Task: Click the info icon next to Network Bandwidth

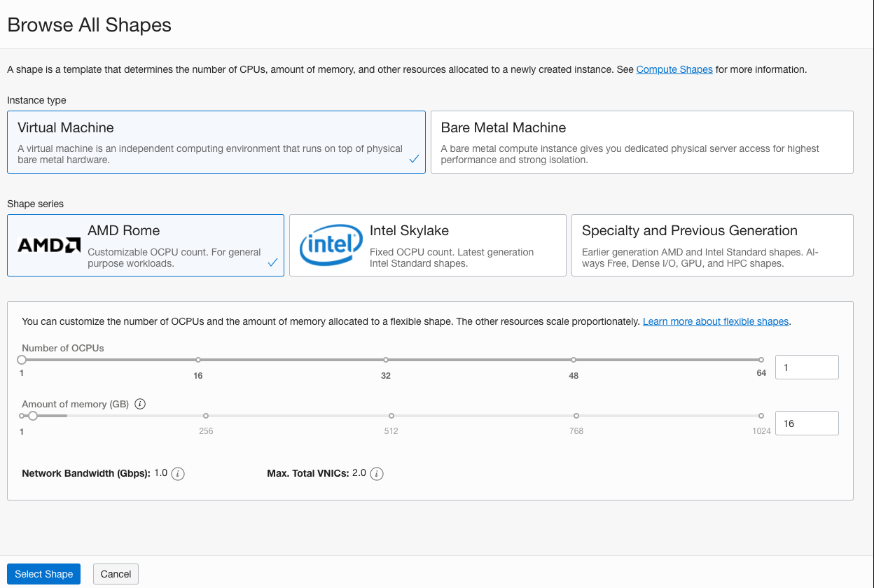Action: click(178, 474)
